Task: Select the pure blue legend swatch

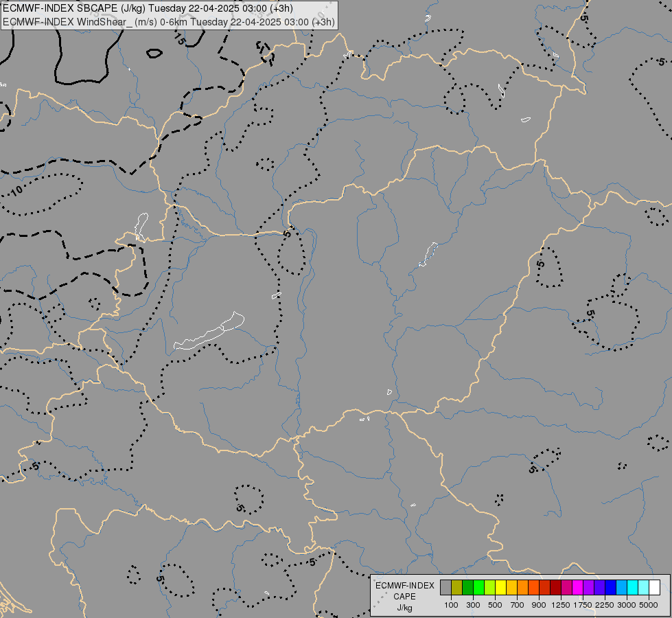Action: click(611, 587)
